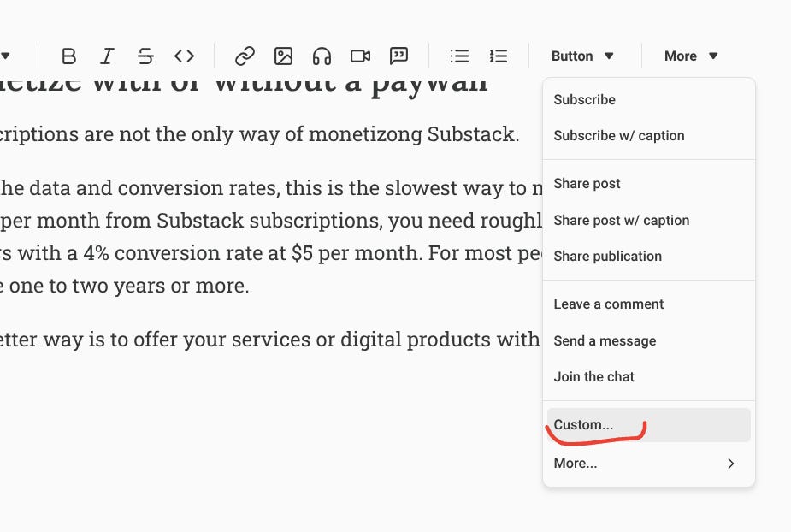Viewport: 791px width, 532px height.
Task: Pick Leave a comment button
Action: point(649,304)
